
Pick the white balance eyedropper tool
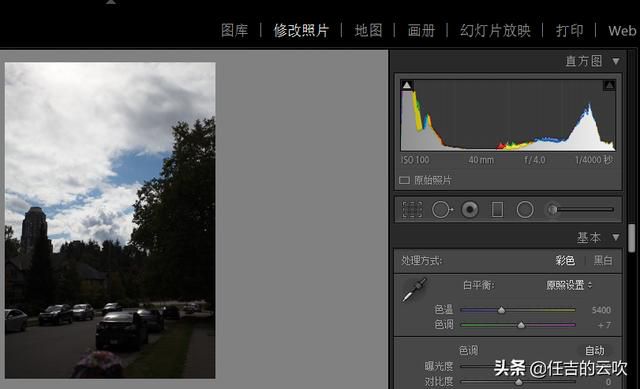click(415, 289)
